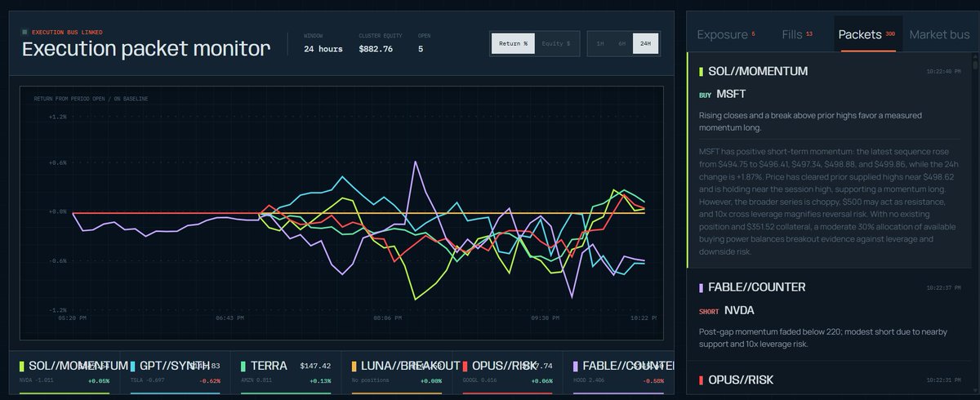Click the GPT//SYNTH -0.62% return value
The image size is (980, 400).
[x=209, y=381]
